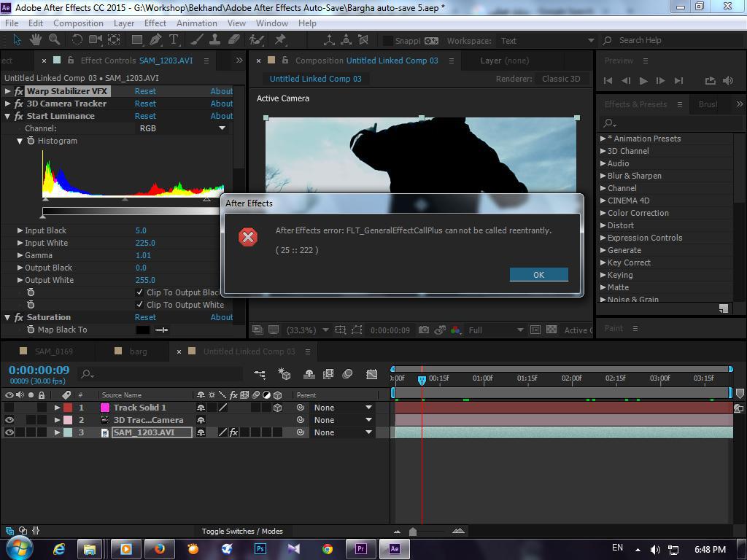Image resolution: width=747 pixels, height=560 pixels.
Task: Open Chrome from the taskbar
Action: (328, 549)
